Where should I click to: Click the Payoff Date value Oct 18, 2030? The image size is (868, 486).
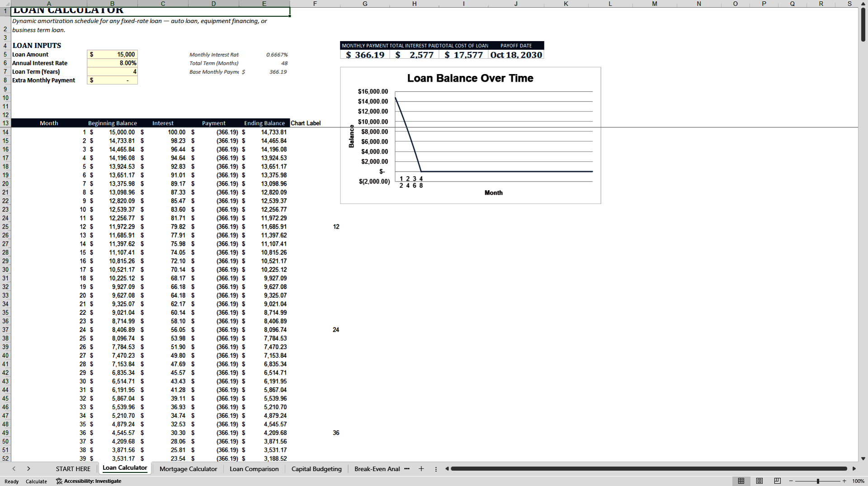tap(516, 55)
